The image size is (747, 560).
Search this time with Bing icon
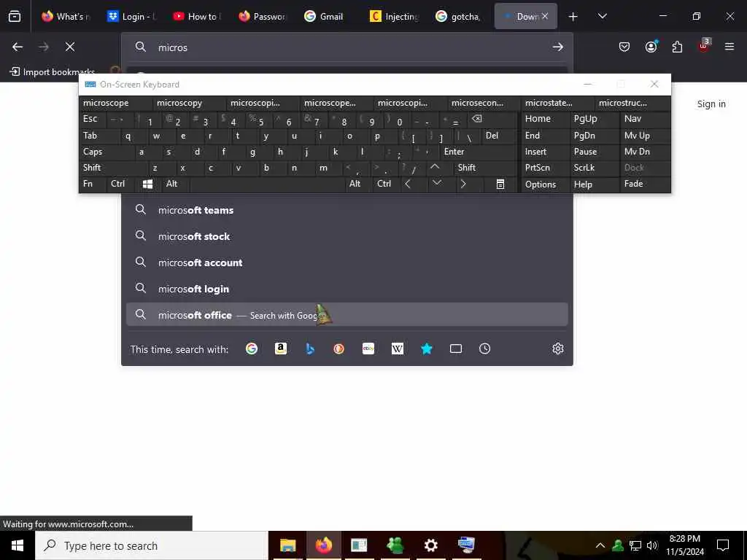310,349
